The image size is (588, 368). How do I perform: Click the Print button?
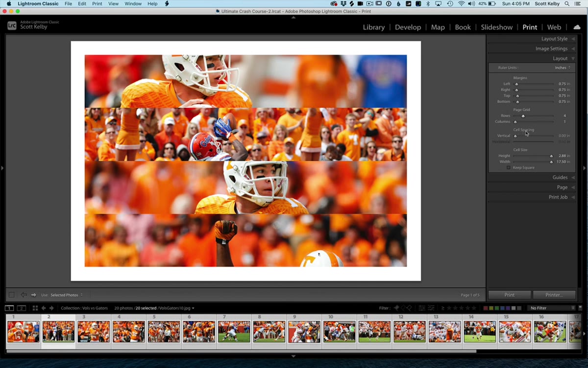point(510,295)
